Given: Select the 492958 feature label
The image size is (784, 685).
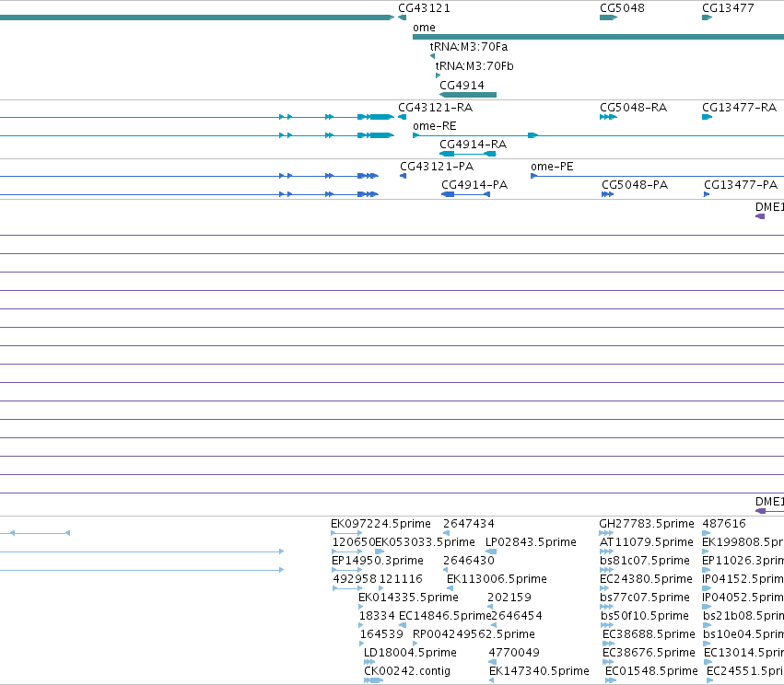Looking at the screenshot, I should coord(355,579).
